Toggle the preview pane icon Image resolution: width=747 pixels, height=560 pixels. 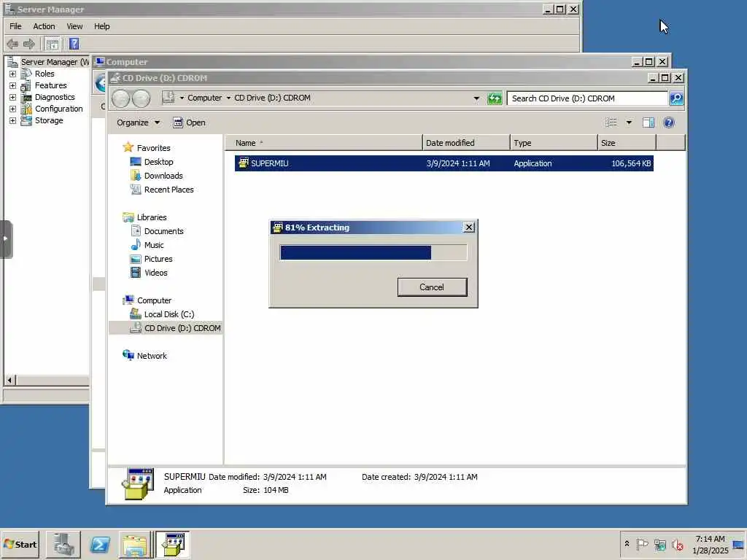pos(649,122)
